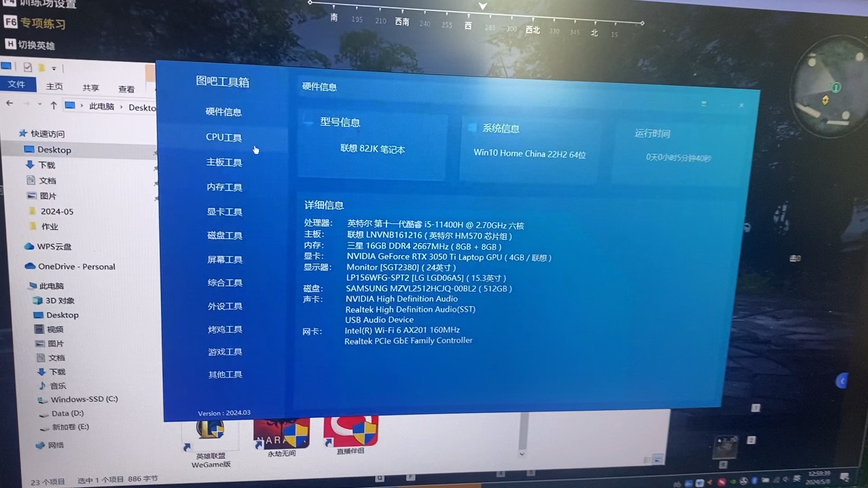Screen dimensions: 868x488
Task: Open 主板工具 (Motherboard Tool)
Action: coord(224,161)
